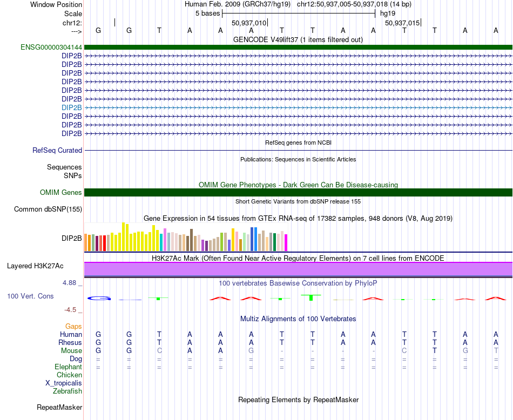Click the -4.5 conservation scale minimum

point(70,309)
